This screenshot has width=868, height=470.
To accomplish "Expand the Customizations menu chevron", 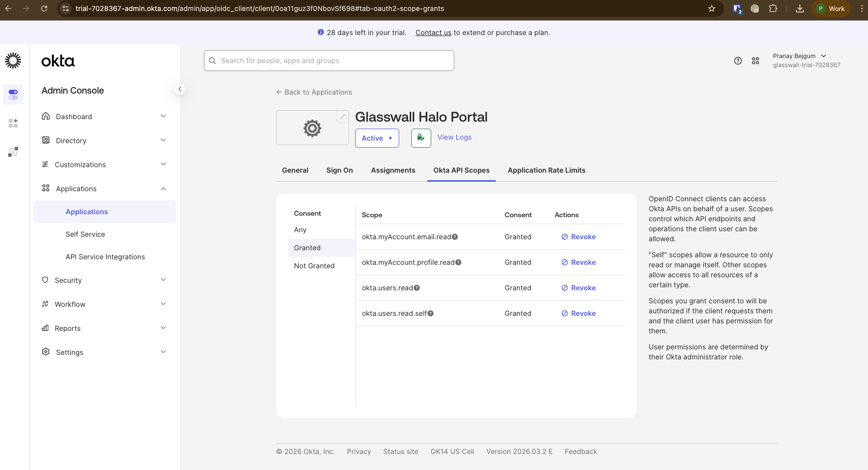I will pos(163,164).
